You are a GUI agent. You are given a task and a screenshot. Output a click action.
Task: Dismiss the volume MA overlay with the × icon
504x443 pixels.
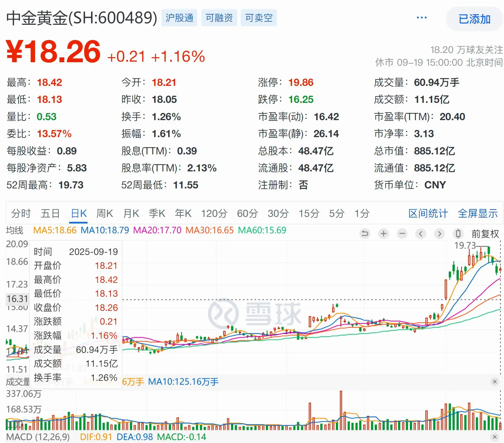tap(495, 382)
